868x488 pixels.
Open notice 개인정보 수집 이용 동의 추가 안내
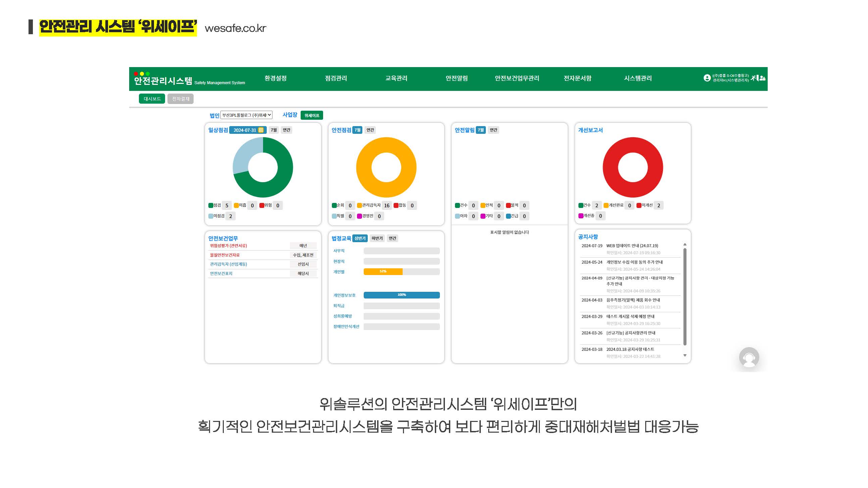pyautogui.click(x=634, y=262)
